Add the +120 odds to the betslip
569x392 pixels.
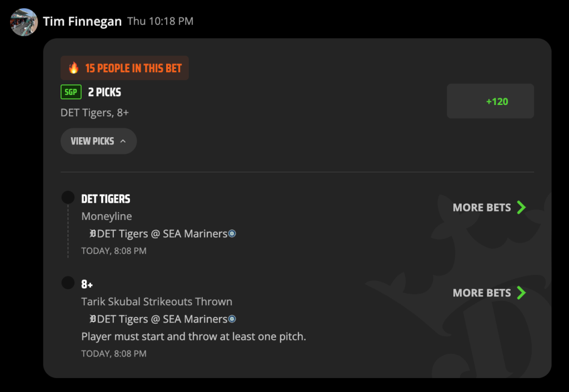[x=490, y=101]
